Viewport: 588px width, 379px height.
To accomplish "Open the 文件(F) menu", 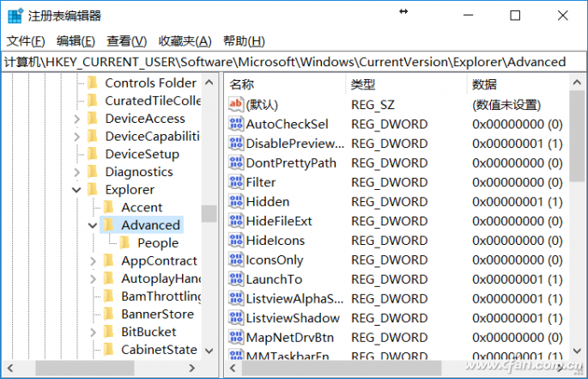I will 26,41.
